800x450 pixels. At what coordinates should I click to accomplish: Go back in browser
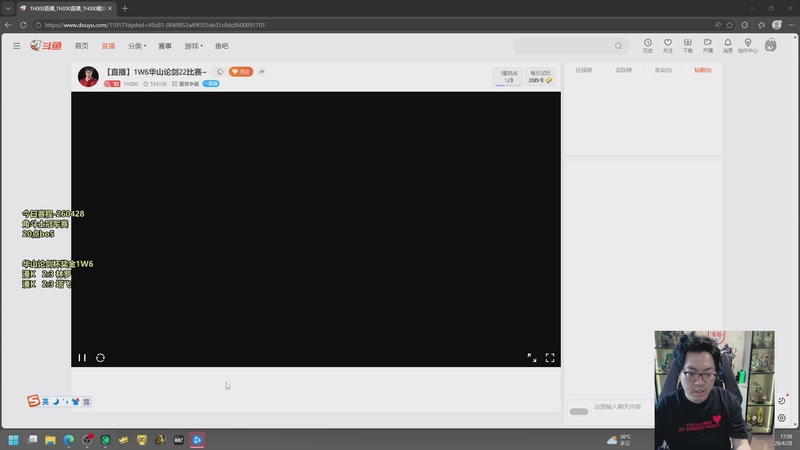pos(8,24)
